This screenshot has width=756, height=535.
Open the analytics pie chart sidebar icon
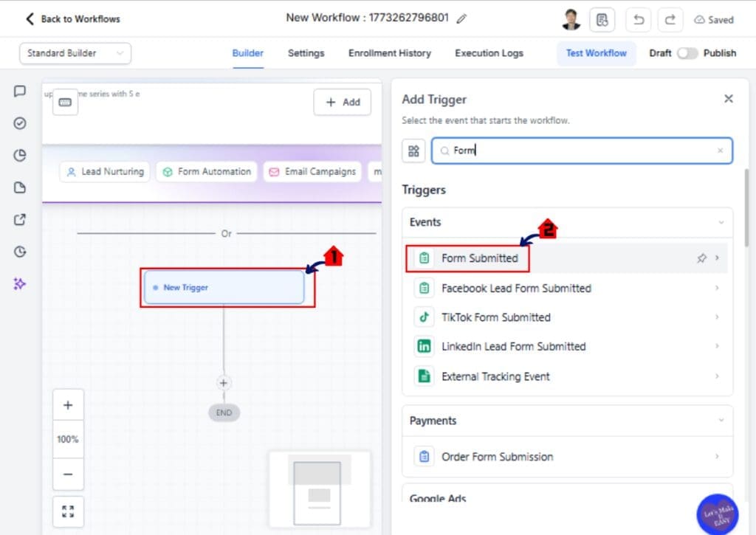tap(20, 155)
